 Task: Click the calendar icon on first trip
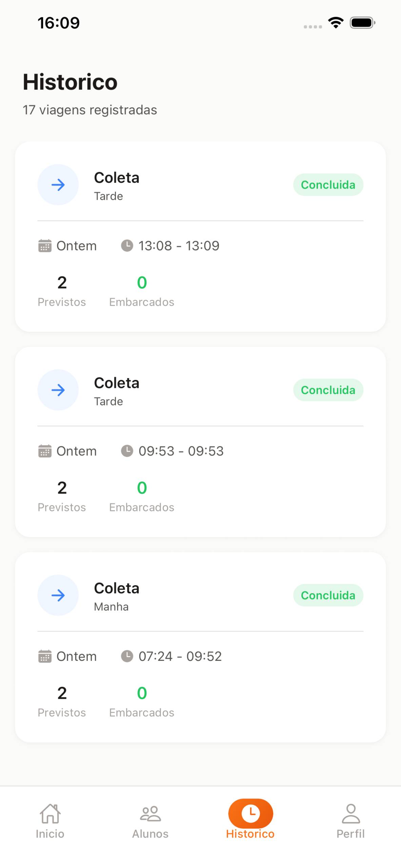(x=45, y=246)
